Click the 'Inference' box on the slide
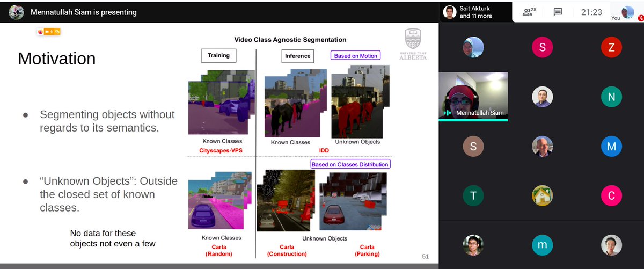Viewport: 644px width, 269px height. (297, 56)
